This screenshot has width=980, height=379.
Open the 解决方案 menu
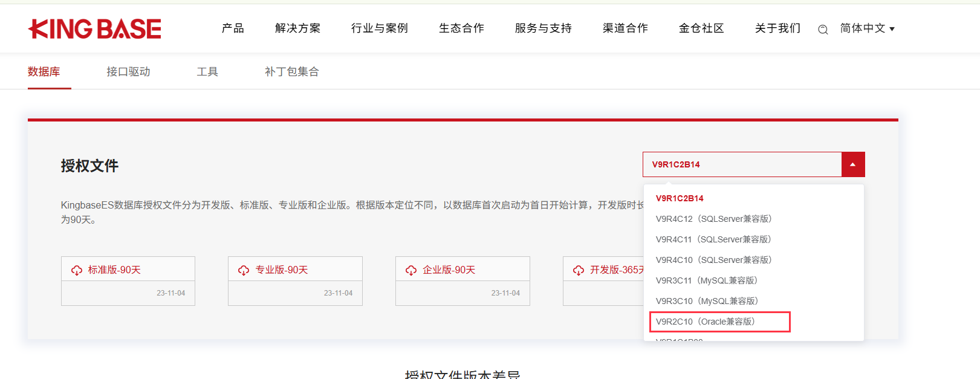click(x=297, y=28)
